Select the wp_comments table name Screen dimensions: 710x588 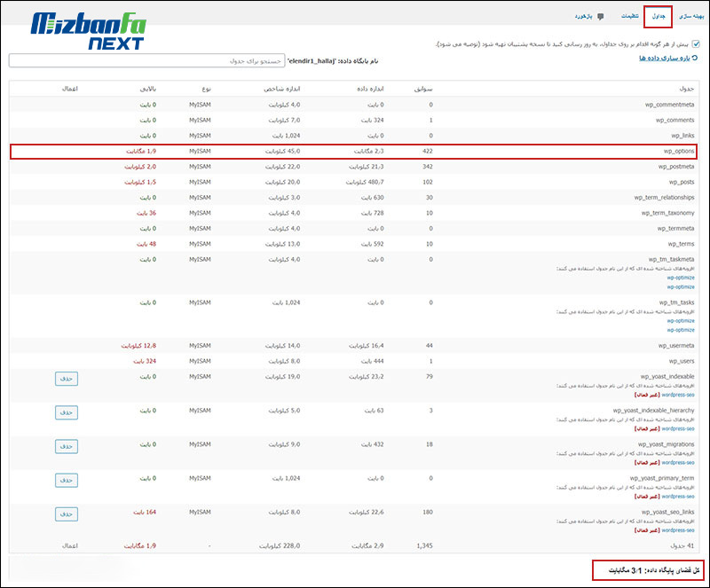pos(674,121)
